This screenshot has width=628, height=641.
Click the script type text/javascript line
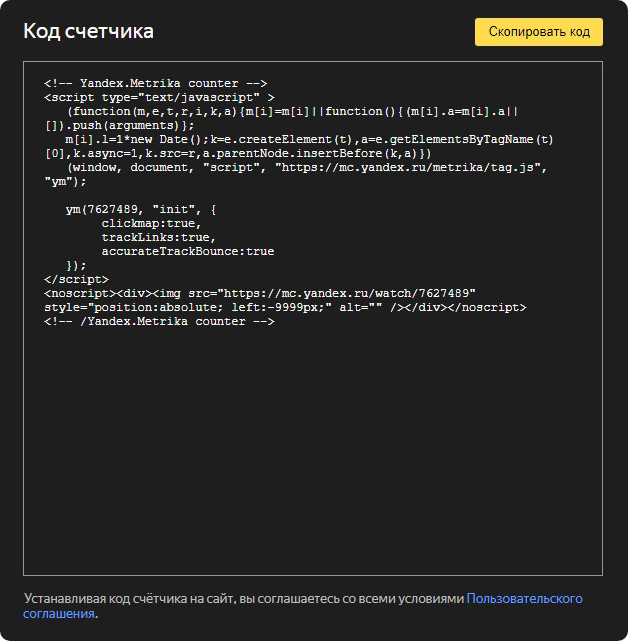(x=159, y=98)
